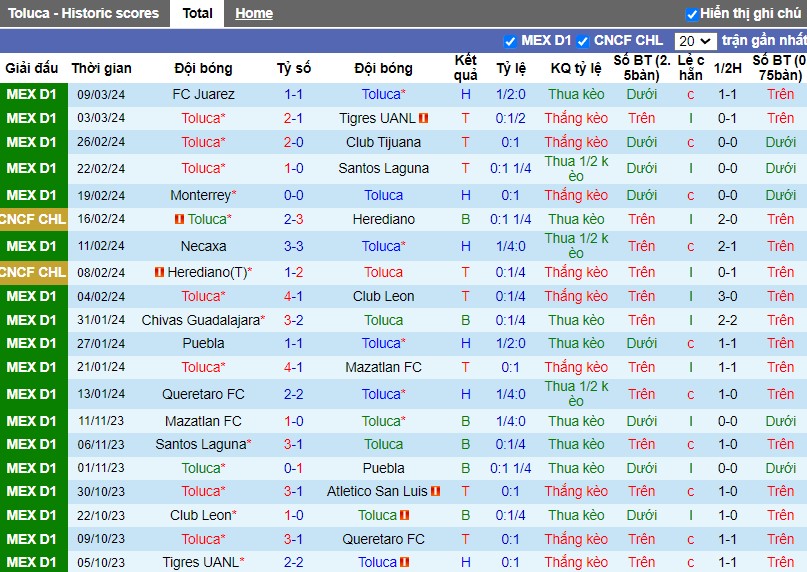Click the 0-1 score against Puebla on 01/11/23

pos(293,468)
